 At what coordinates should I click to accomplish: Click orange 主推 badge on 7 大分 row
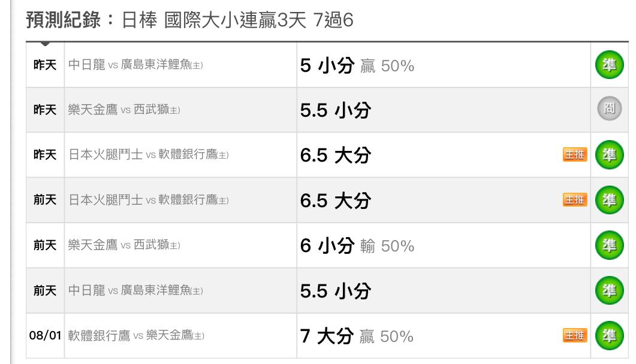pos(575,335)
